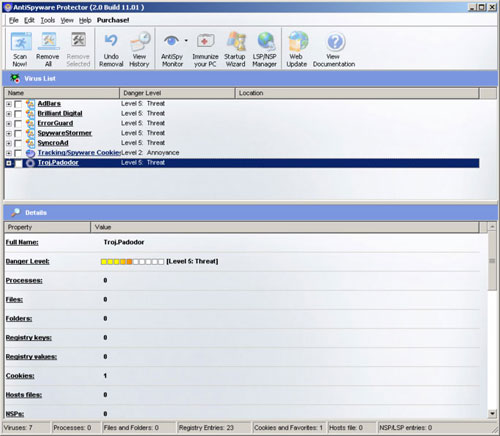Click the Brilliant Digital name link
The image size is (500, 436).
click(60, 113)
